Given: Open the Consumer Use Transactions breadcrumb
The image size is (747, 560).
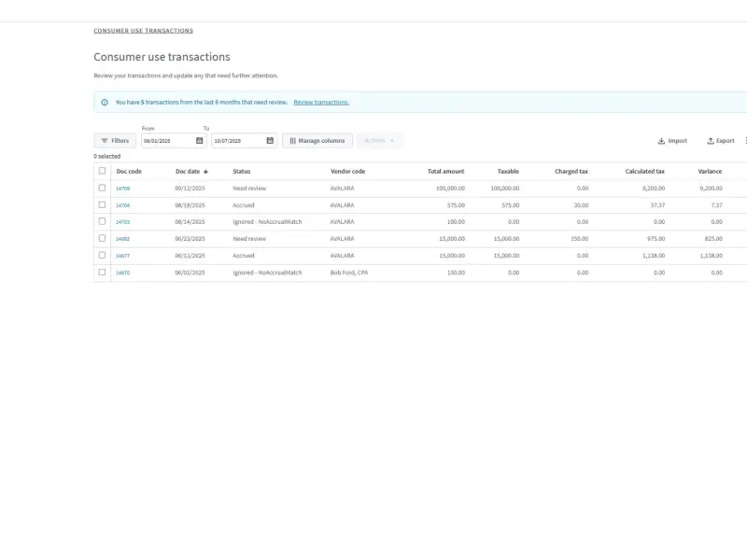Looking at the screenshot, I should [x=144, y=31].
